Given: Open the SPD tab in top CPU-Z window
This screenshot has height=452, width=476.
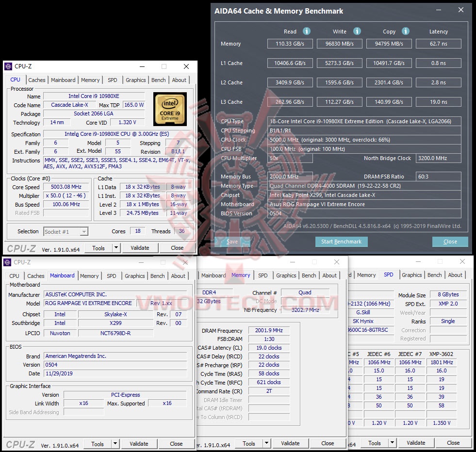Looking at the screenshot, I should (x=112, y=80).
